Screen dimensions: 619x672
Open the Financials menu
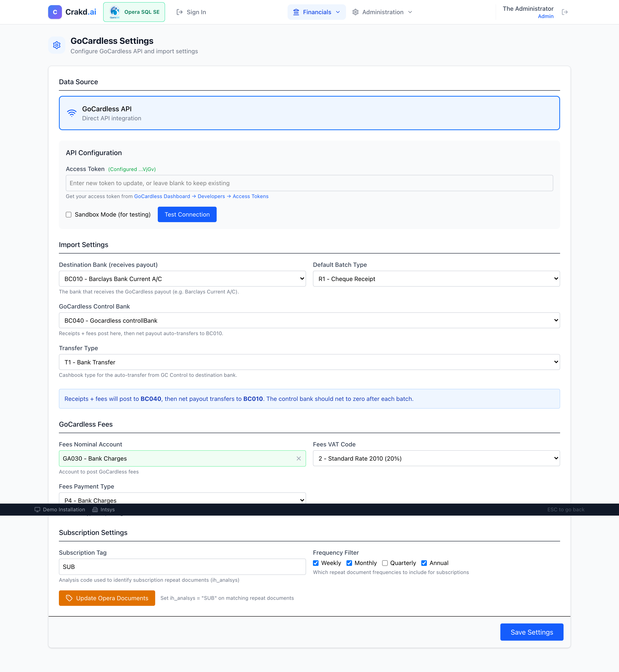317,12
